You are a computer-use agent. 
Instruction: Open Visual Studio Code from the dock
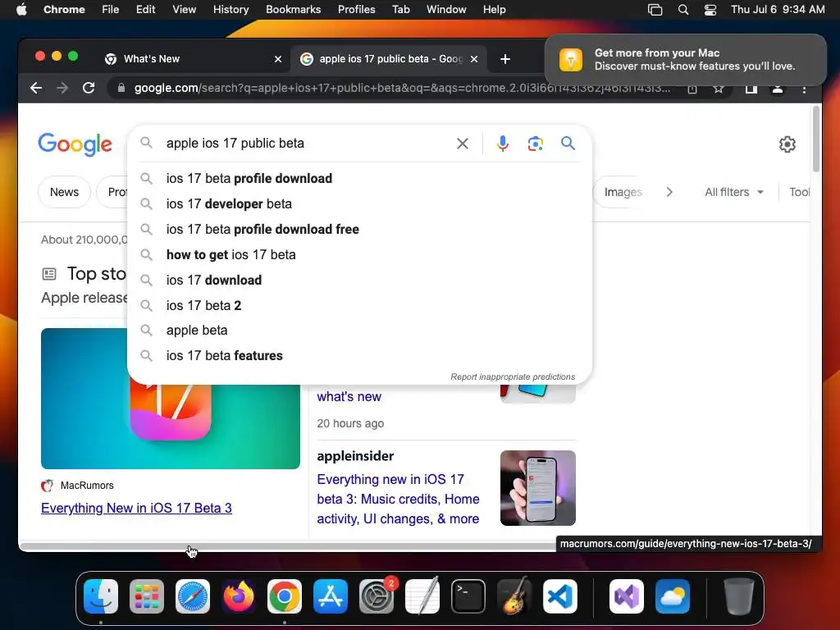tap(559, 596)
